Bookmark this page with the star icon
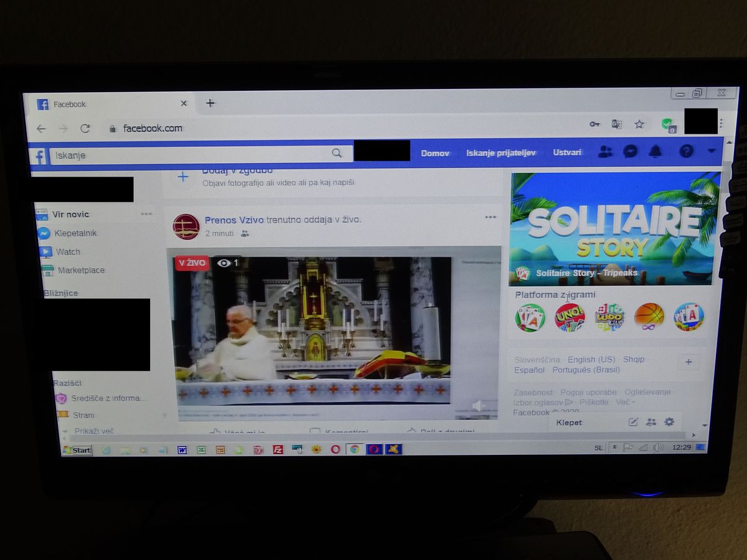The width and height of the screenshot is (747, 560). point(639,124)
